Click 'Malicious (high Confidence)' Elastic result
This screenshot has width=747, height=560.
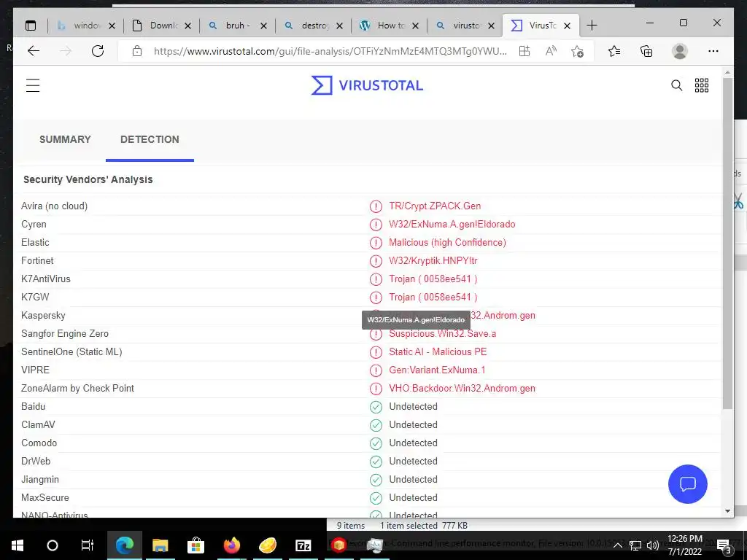point(447,242)
